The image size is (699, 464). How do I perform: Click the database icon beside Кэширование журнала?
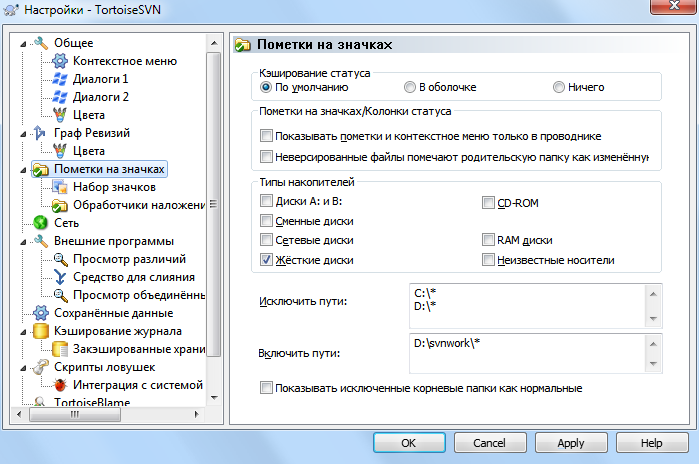pos(41,331)
